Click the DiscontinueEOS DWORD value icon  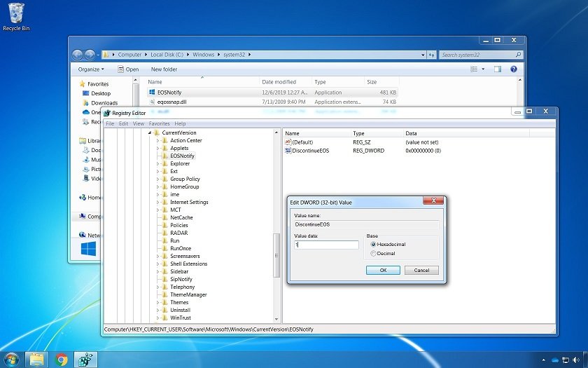(288, 151)
